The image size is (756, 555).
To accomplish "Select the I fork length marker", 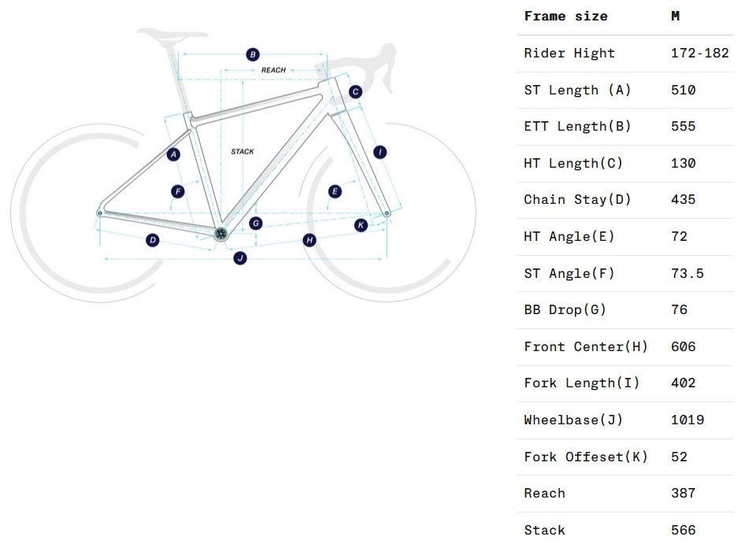I will pos(380,152).
